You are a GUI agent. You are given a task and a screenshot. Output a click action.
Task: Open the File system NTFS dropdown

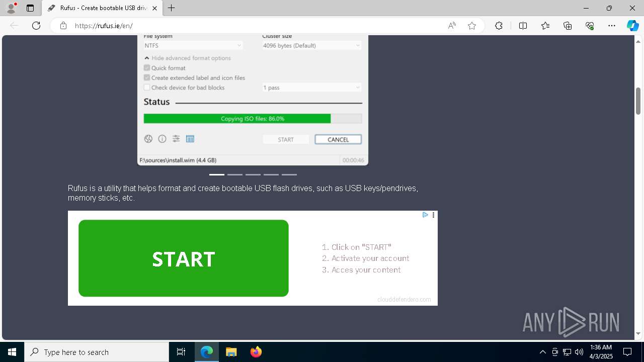point(193,45)
